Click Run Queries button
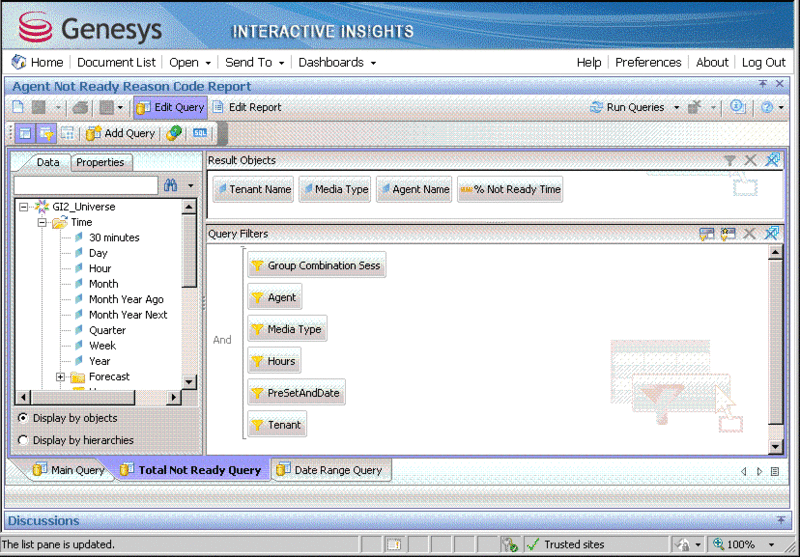 (628, 107)
